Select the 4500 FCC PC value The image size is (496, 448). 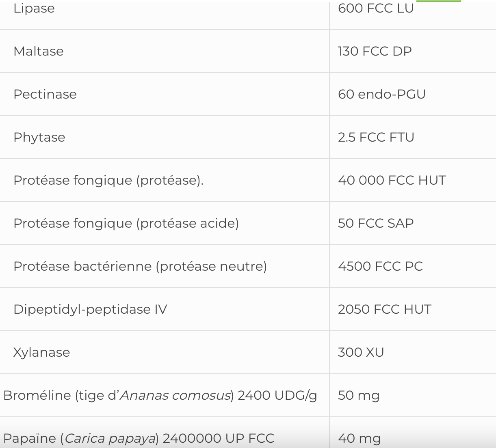(380, 267)
